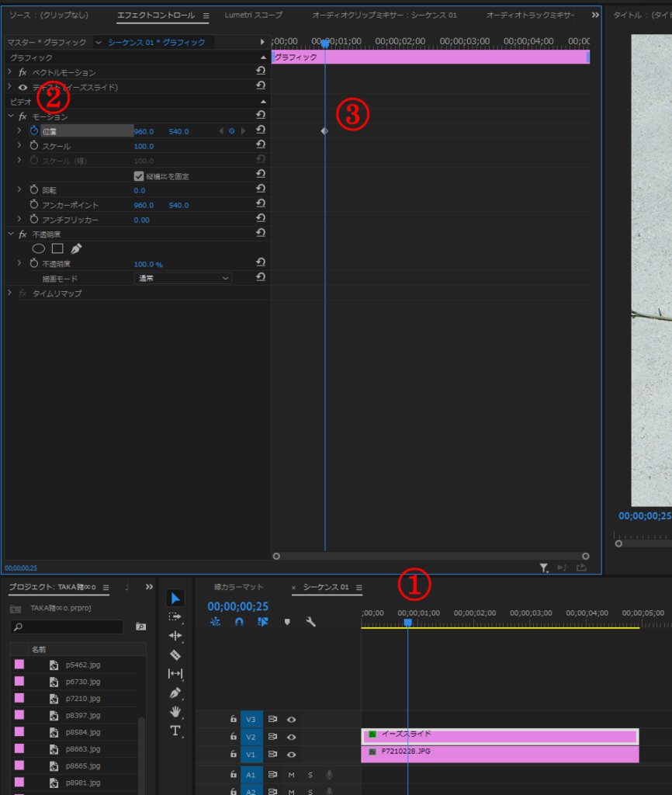Image resolution: width=672 pixels, height=795 pixels.
Task: Select the シーケンス 01 timeline tab
Action: pyautogui.click(x=326, y=587)
